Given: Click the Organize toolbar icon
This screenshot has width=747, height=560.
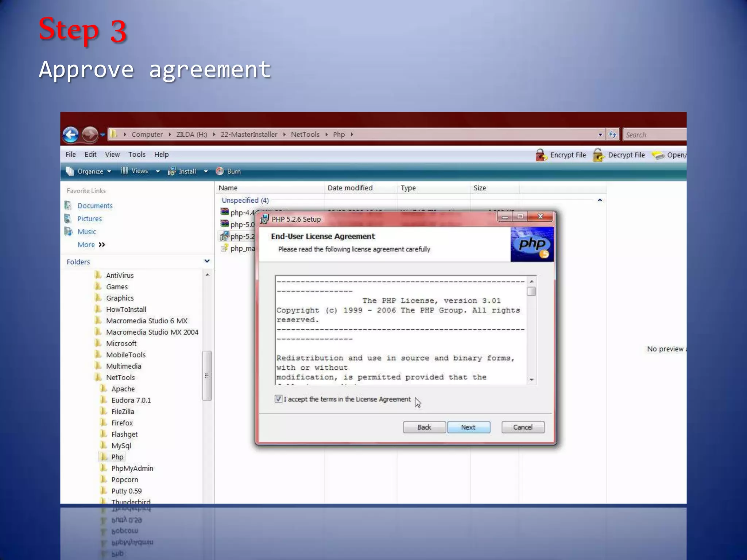Looking at the screenshot, I should [x=70, y=171].
